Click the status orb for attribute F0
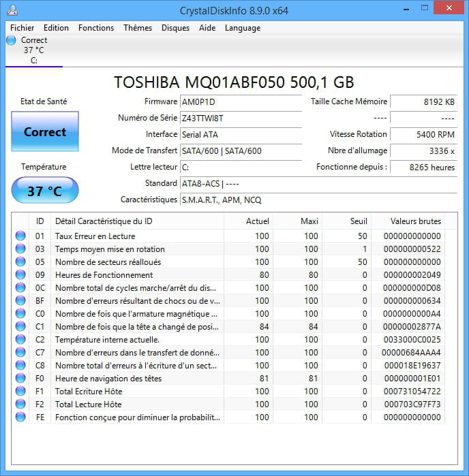 pyautogui.click(x=20, y=378)
